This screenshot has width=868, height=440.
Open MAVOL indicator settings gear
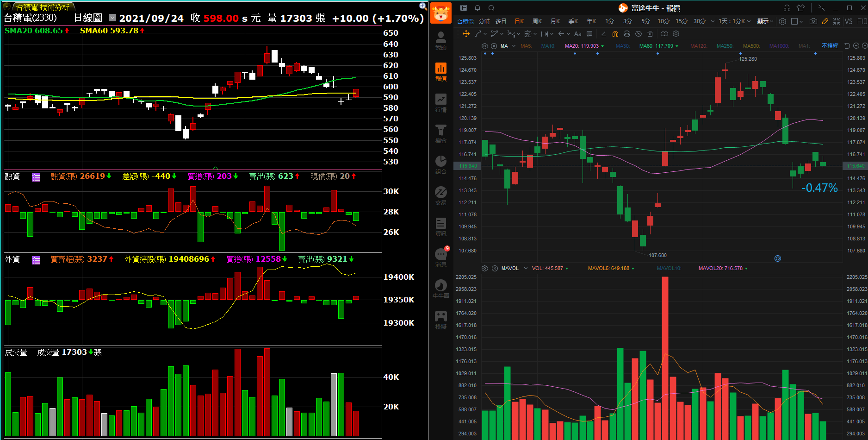click(x=484, y=268)
